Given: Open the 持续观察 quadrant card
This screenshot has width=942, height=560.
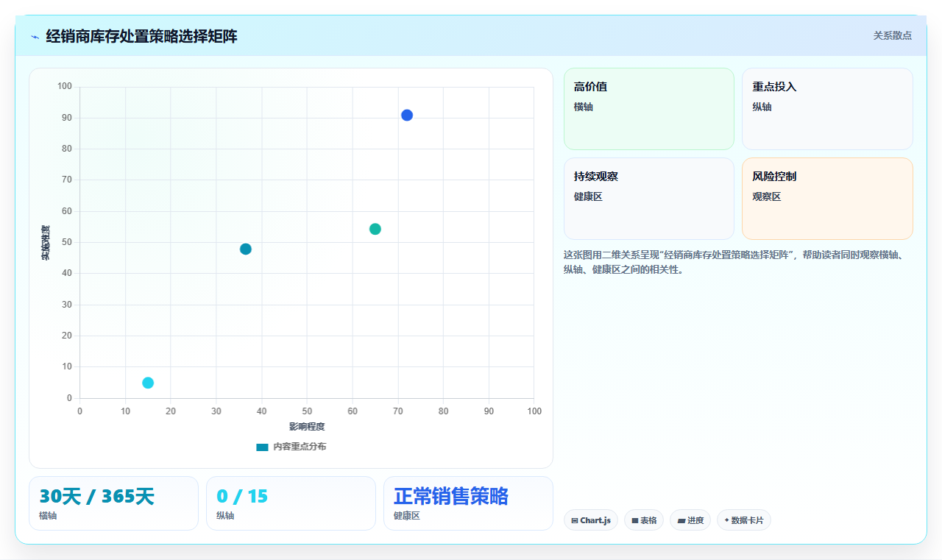Looking at the screenshot, I should click(x=649, y=199).
